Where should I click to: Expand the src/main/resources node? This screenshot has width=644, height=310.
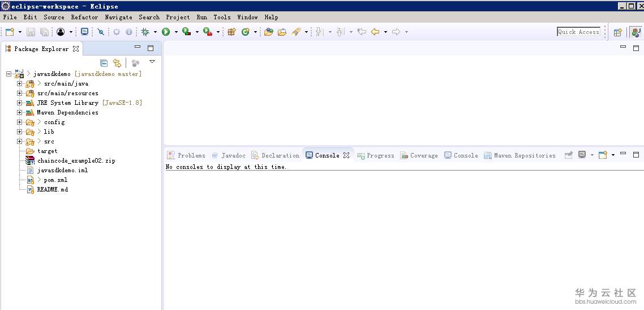(x=19, y=94)
